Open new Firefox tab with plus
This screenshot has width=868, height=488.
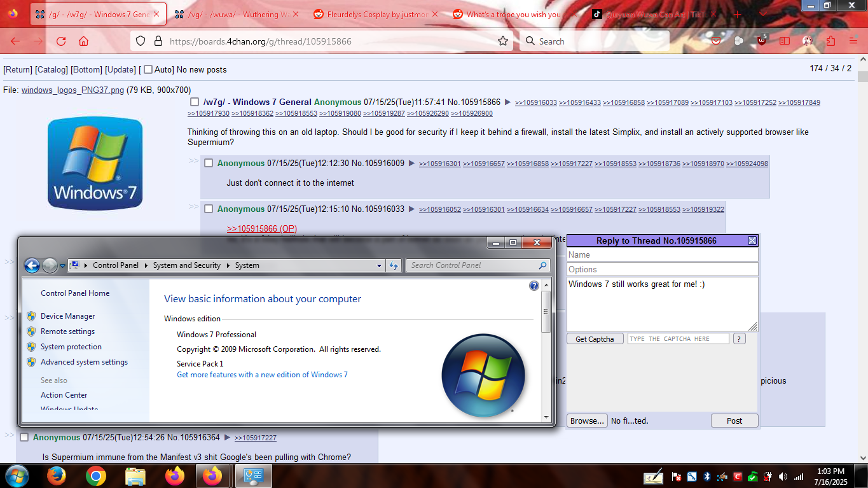738,14
